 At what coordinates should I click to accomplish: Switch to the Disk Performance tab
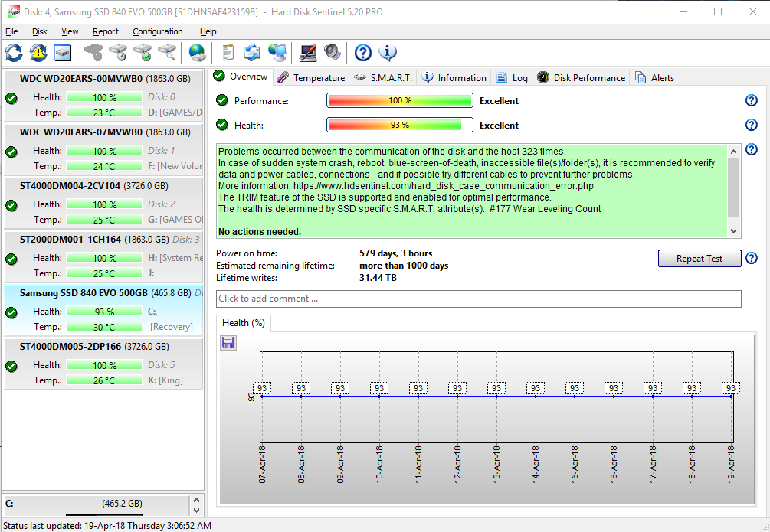click(582, 77)
